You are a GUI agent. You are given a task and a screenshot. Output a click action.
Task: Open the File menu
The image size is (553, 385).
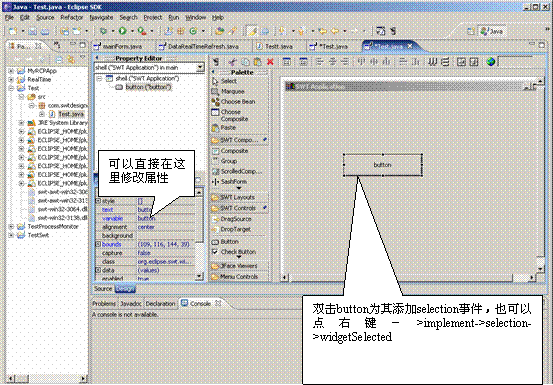(x=10, y=18)
